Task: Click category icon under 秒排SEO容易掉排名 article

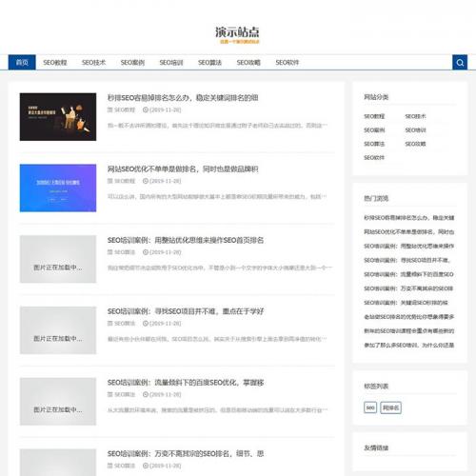Action: click(x=110, y=109)
